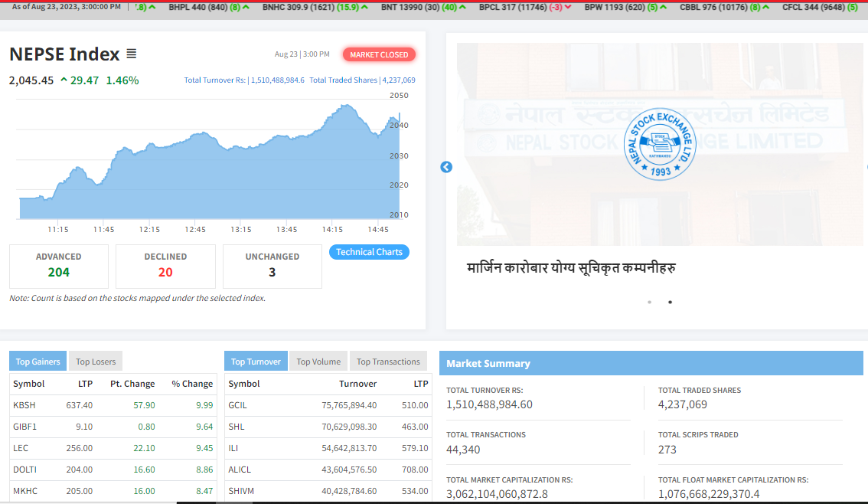Click the BPW ticker entry in the marquee
The width and height of the screenshot is (868, 504).
pyautogui.click(x=625, y=7)
